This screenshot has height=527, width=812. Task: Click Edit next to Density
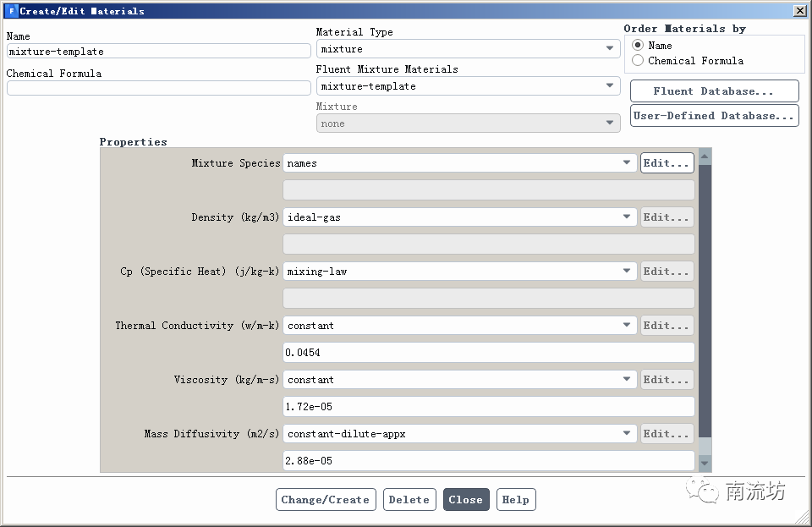667,217
